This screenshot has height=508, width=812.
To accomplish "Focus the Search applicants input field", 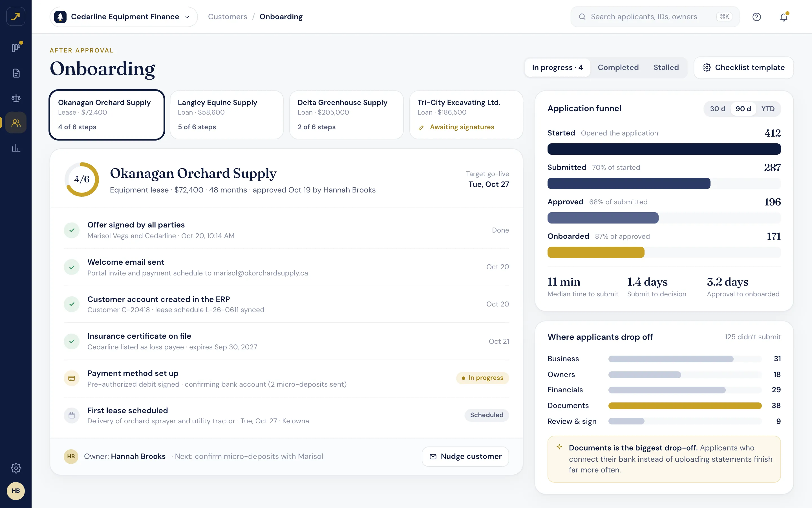I will 655,16.
